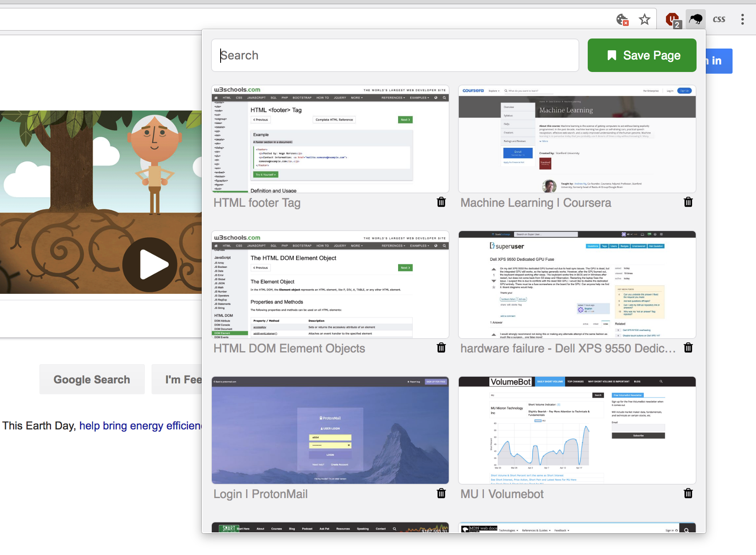This screenshot has height=555, width=756.
Task: Open the 'Login | ProtonMail' title
Action: coord(260,494)
